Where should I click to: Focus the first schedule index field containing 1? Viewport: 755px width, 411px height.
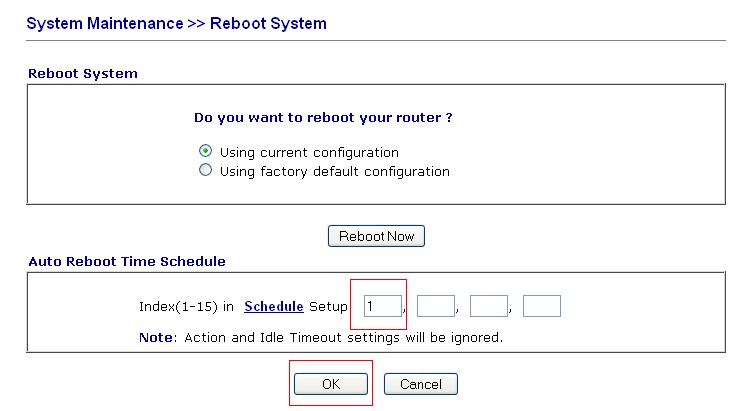[x=382, y=306]
